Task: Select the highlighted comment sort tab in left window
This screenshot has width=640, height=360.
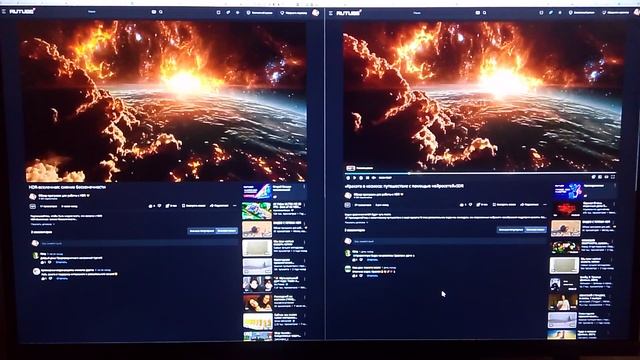Action: (x=227, y=231)
